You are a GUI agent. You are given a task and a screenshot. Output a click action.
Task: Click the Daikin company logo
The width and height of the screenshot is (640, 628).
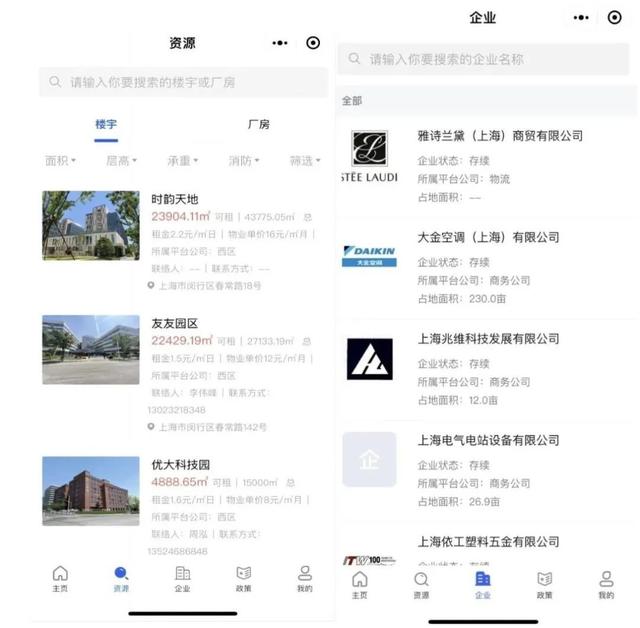point(369,257)
